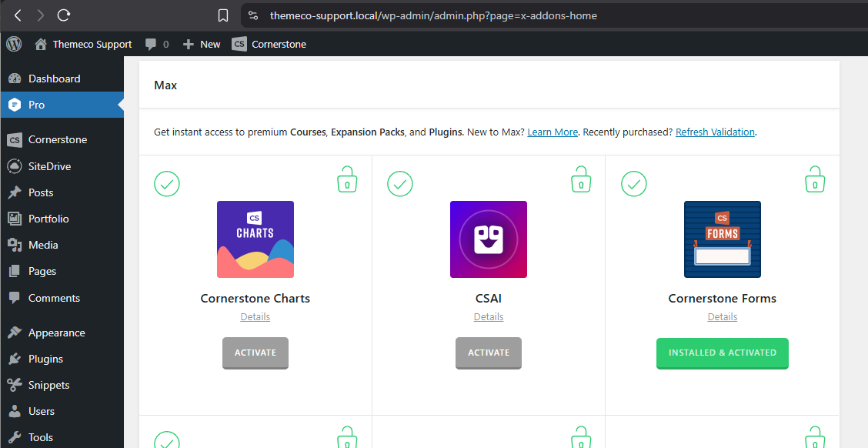Open SiteDrive from the admin sidebar

tap(49, 166)
